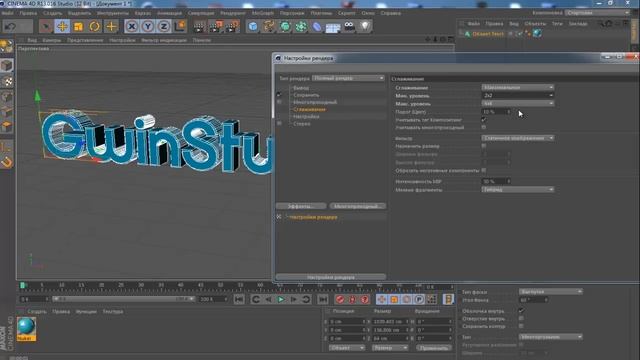Open the Type dropdown in the attributes panel
Viewport: 640px width, 360px height.
click(x=551, y=337)
